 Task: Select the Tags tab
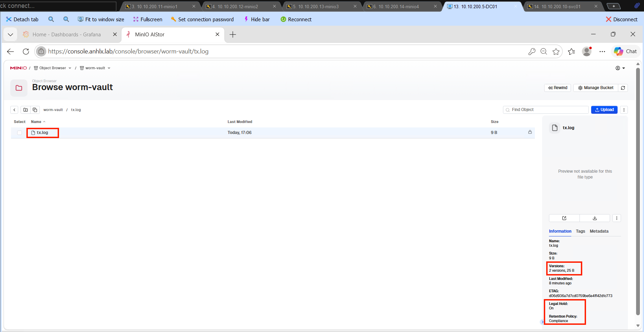581,231
